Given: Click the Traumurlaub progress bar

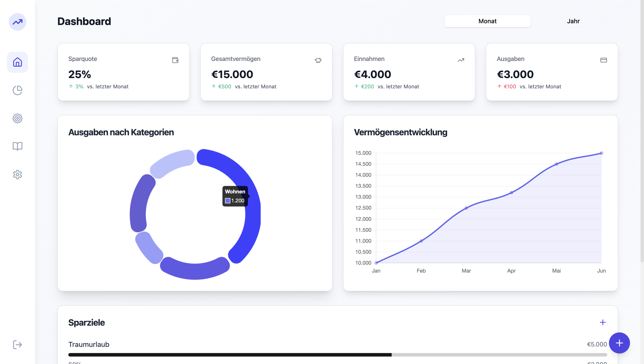Looking at the screenshot, I should [338, 355].
